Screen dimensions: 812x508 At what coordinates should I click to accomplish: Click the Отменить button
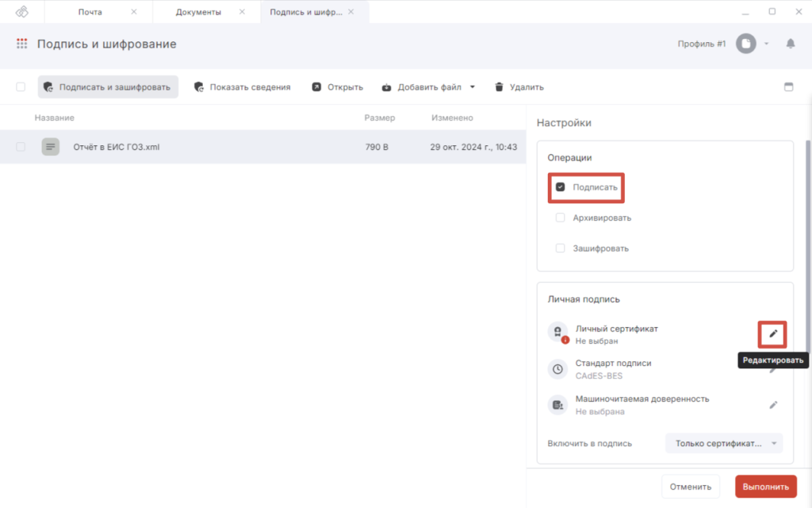tap(691, 487)
